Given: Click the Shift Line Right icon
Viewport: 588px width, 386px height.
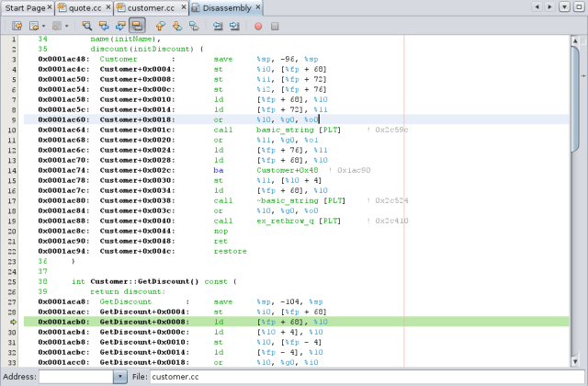Looking at the screenshot, I should click(235, 26).
